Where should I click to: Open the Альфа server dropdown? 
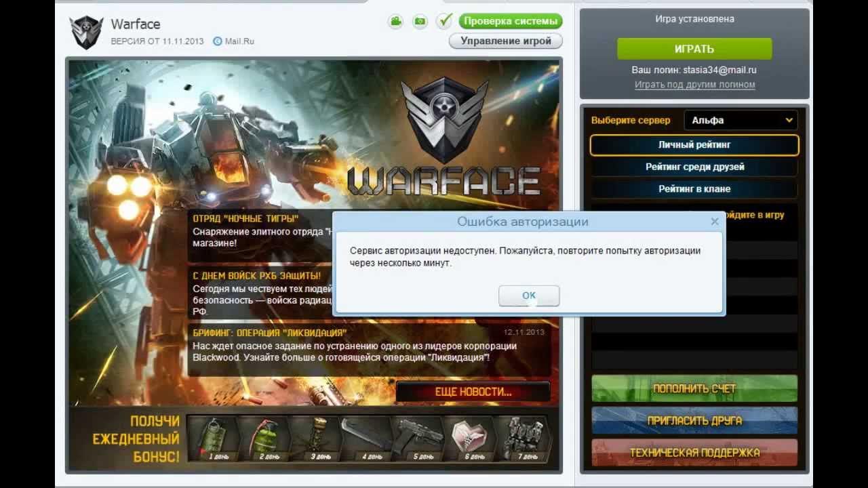tap(741, 120)
